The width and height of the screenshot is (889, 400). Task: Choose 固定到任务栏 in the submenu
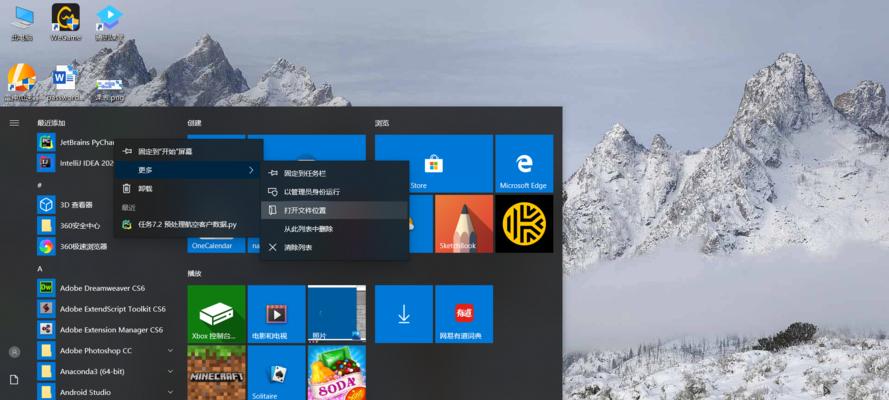[335, 173]
